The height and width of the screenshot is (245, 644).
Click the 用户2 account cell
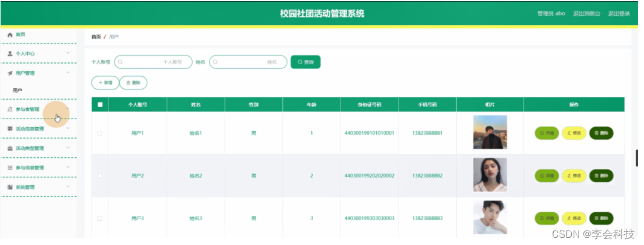pyautogui.click(x=138, y=175)
